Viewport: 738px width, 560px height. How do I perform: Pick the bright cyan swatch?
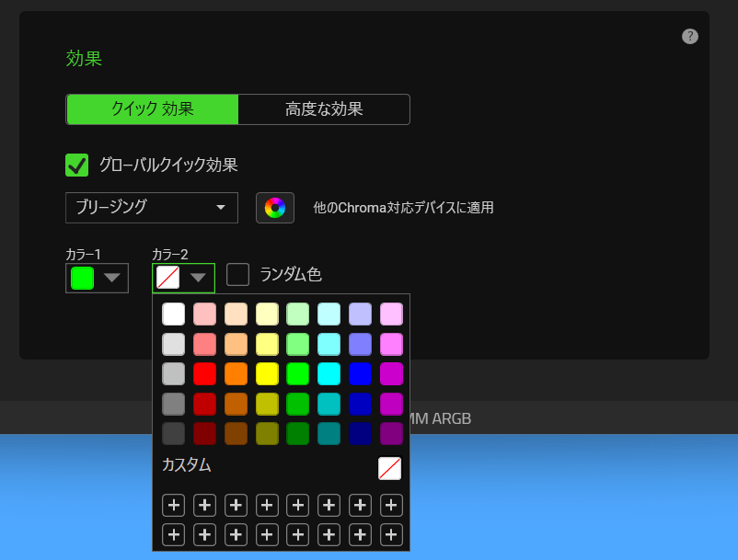(329, 374)
